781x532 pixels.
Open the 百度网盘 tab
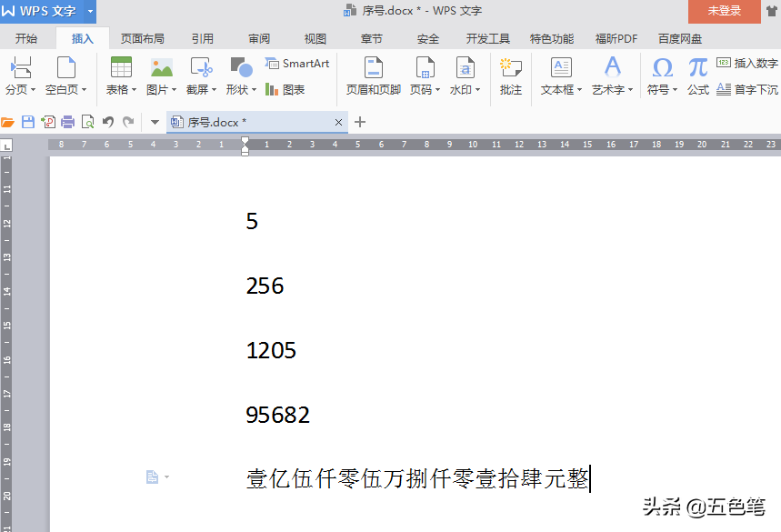click(x=680, y=39)
